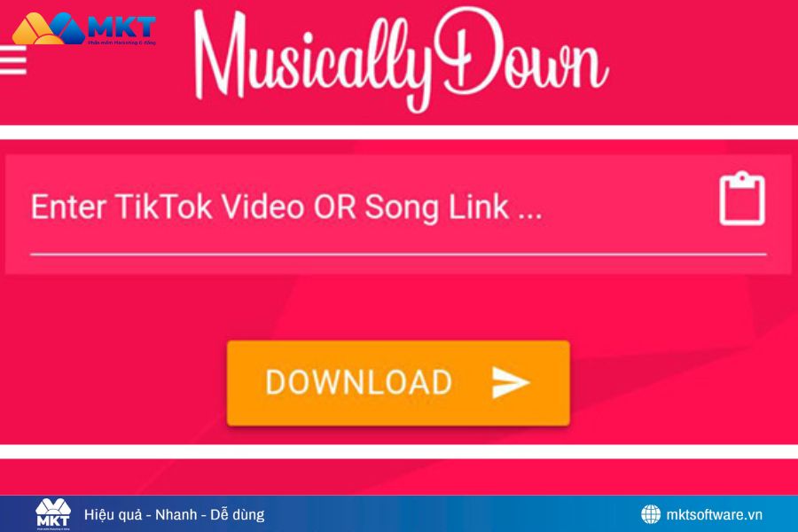
Task: Open the mktsoftware.vn website link
Action: pyautogui.click(x=714, y=514)
